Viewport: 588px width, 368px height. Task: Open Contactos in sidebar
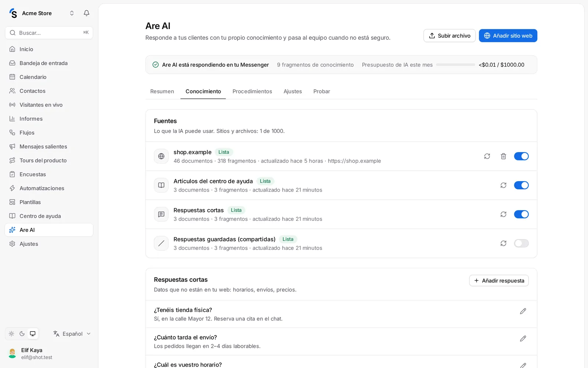pyautogui.click(x=49, y=91)
